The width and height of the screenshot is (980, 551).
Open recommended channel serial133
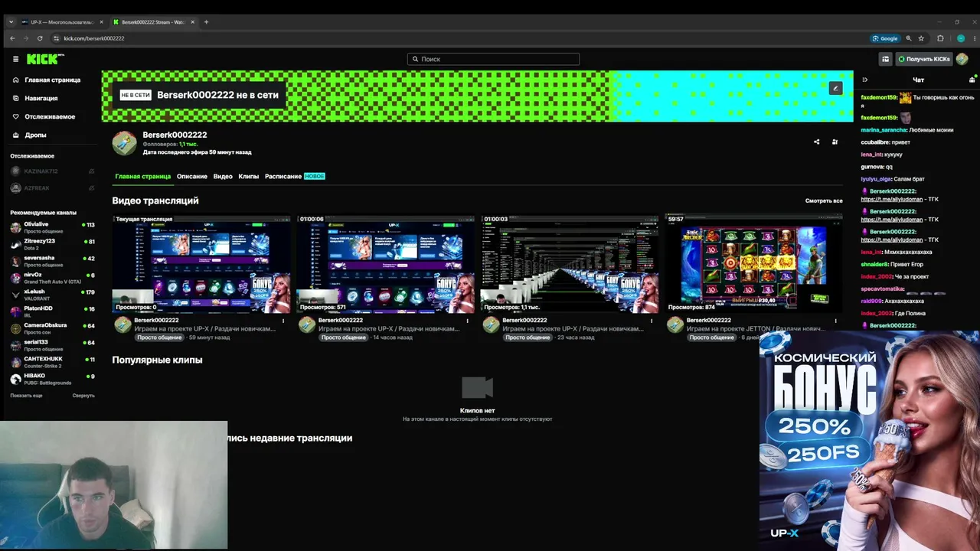click(52, 345)
